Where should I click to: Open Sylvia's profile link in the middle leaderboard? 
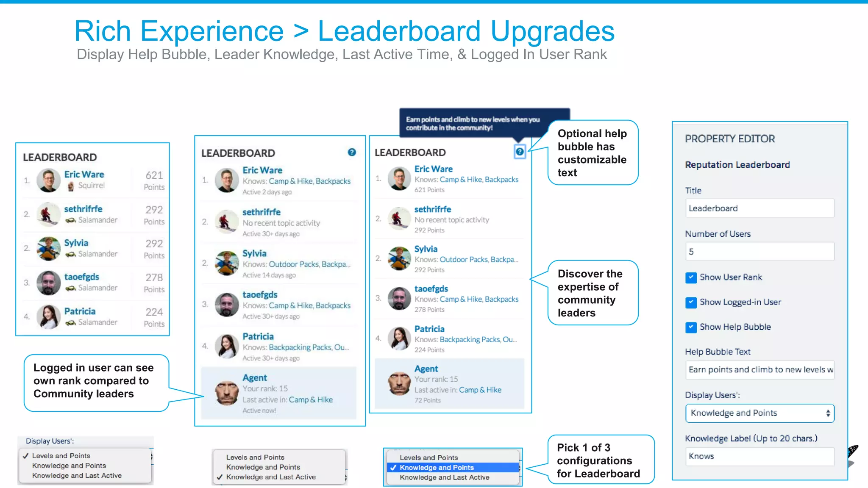[254, 253]
